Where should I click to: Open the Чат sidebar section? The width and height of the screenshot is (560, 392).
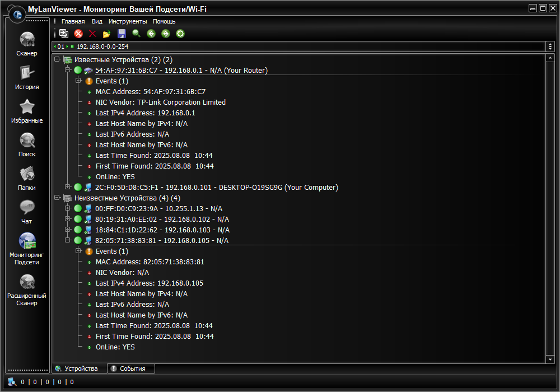27,212
